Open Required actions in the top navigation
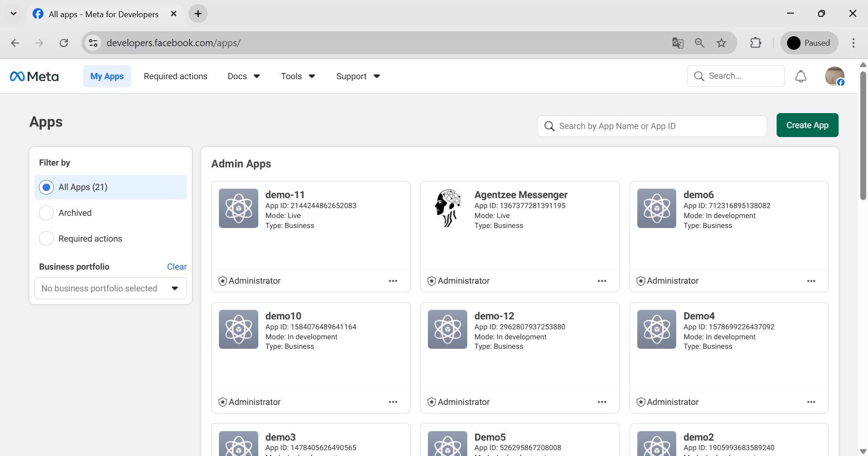 click(x=175, y=76)
